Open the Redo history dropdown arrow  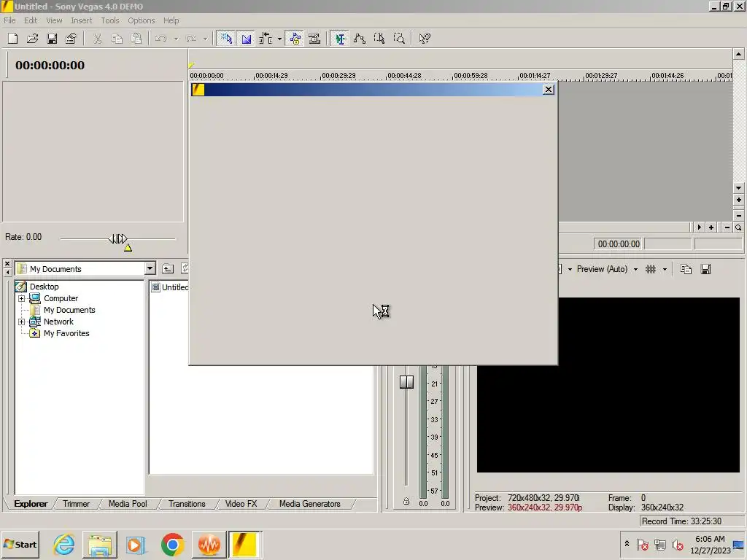click(x=205, y=39)
